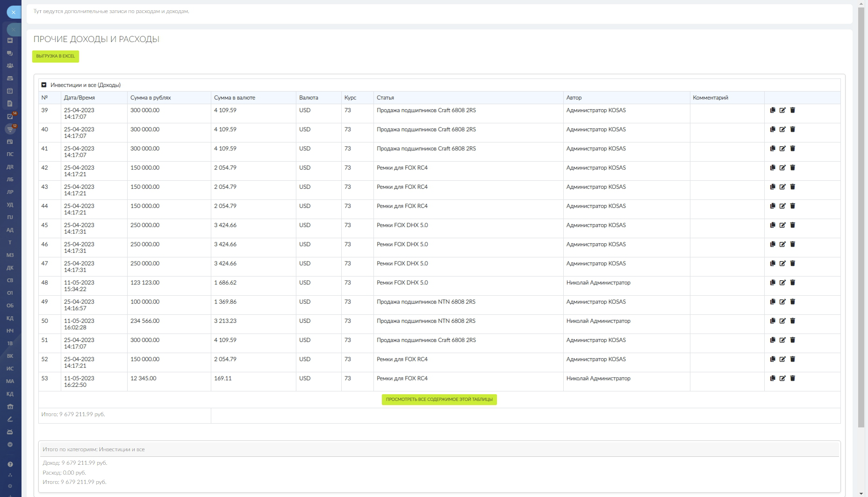
Task: Delete record number 45
Action: click(x=792, y=225)
